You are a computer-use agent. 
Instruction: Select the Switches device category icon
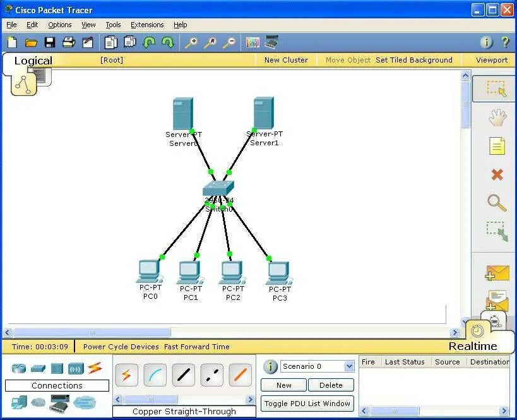[x=38, y=368]
